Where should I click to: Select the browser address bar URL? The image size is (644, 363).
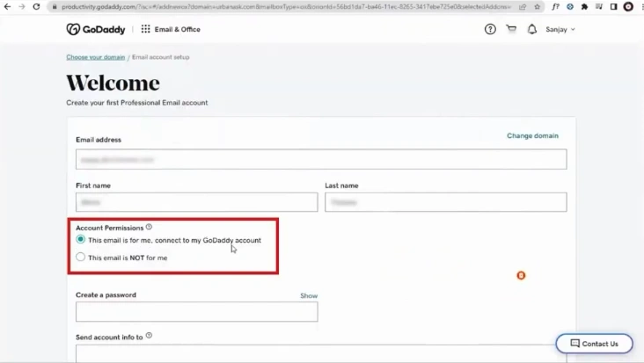[286, 7]
